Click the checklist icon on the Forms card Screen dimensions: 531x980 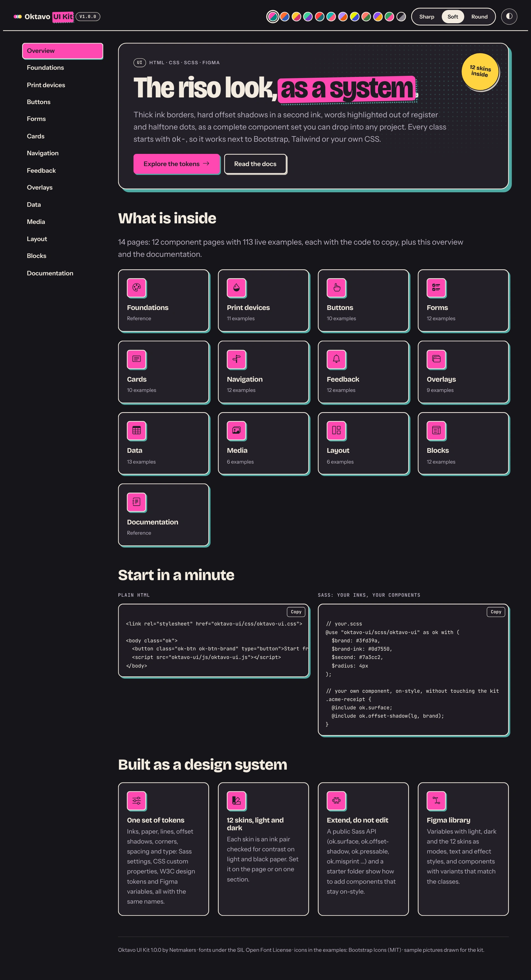point(436,288)
